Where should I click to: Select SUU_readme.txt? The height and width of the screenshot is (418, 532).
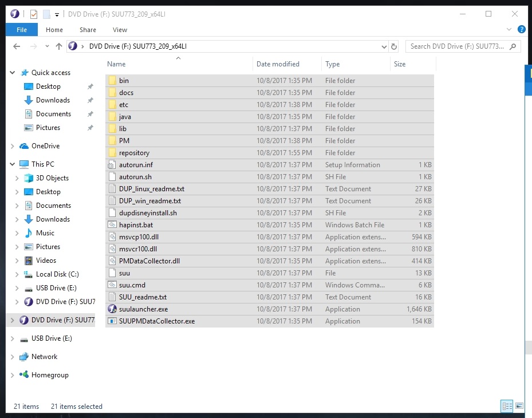click(x=270, y=297)
